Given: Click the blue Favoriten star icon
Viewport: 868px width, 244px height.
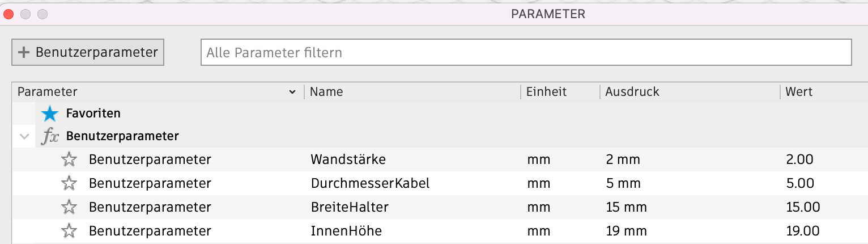Looking at the screenshot, I should point(50,113).
